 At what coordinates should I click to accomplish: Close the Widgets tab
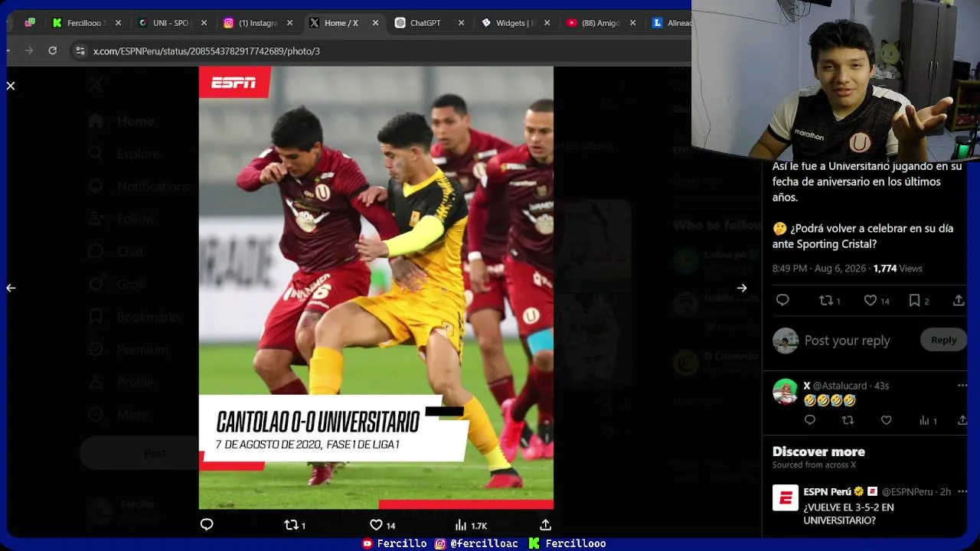click(x=547, y=23)
